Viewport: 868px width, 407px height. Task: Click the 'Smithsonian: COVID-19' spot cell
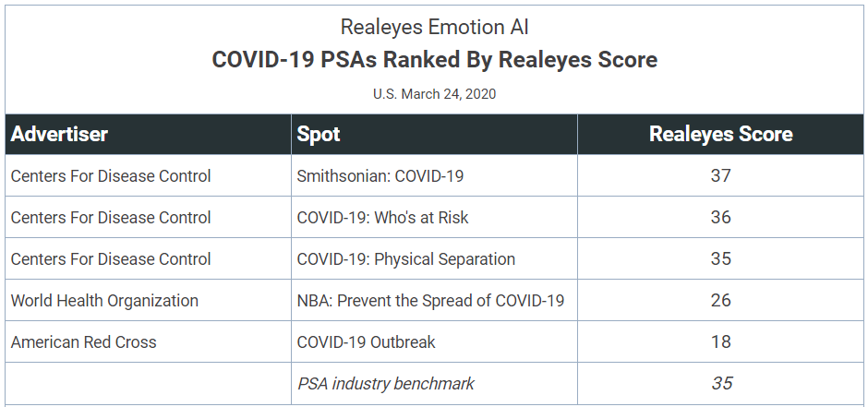click(x=378, y=175)
